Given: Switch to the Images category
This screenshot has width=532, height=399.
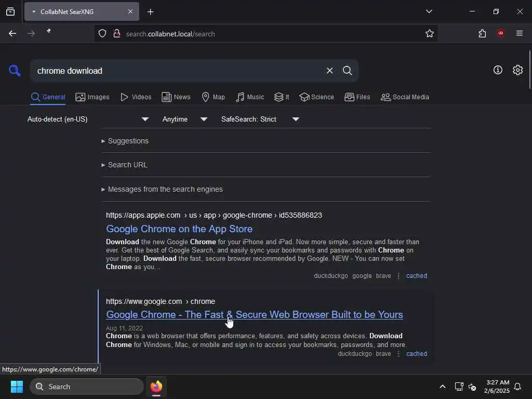Looking at the screenshot, I should [92, 97].
